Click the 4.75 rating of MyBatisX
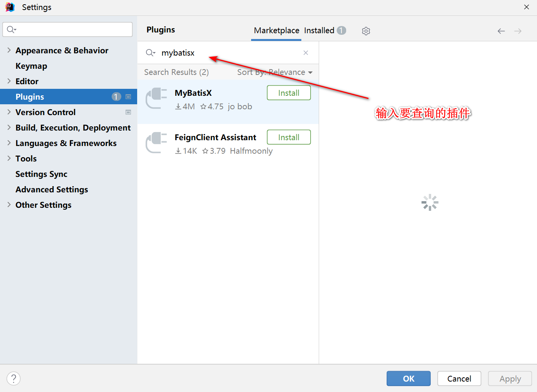Viewport: 537px width, 392px height. (x=212, y=107)
